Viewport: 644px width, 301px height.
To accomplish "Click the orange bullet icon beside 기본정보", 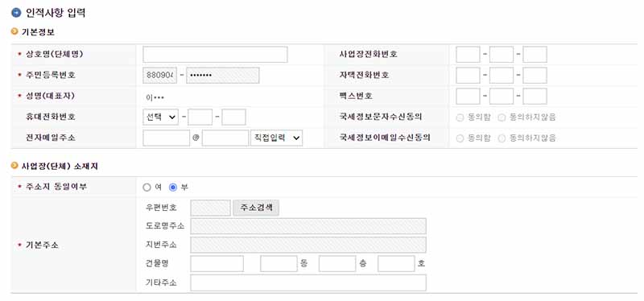I will 14,31.
